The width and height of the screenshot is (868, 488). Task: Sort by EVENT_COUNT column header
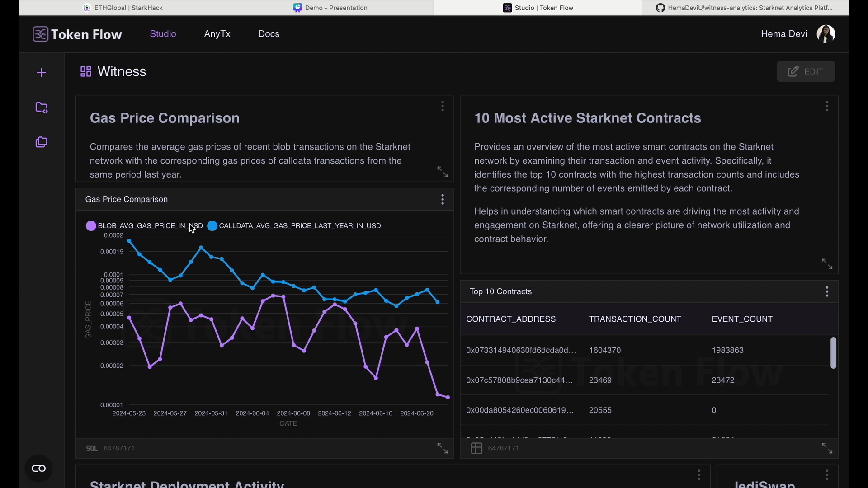tap(742, 319)
